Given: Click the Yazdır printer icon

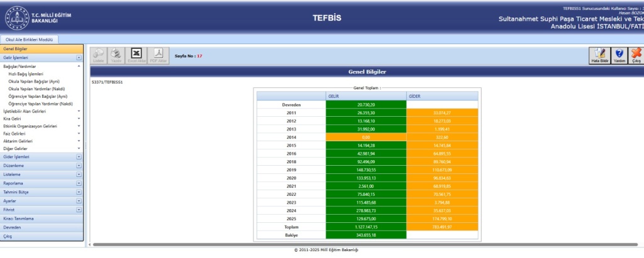Looking at the screenshot, I should (x=116, y=55).
